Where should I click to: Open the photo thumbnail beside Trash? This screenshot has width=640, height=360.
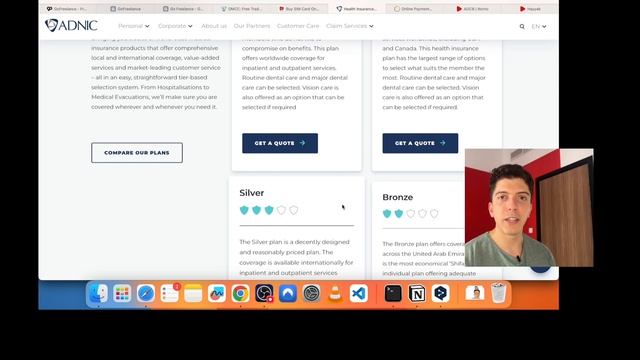475,293
